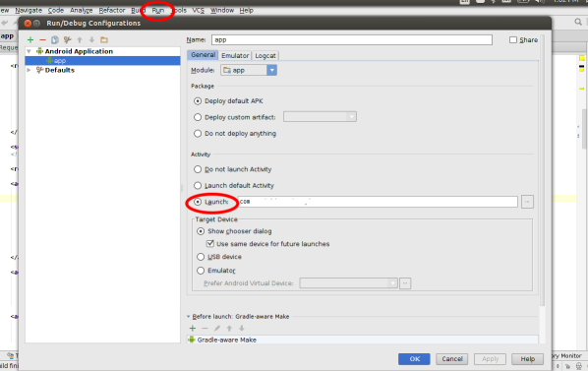Open edit defaults wrench icon
The height and width of the screenshot is (371, 588).
pos(68,39)
